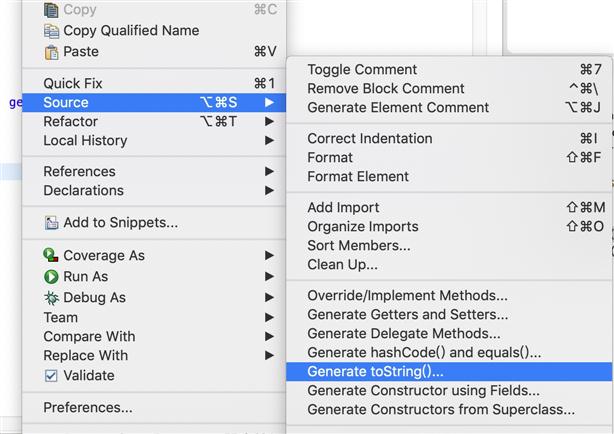Select Organize Imports option
Screen dimensions: 614x434
point(449,226)
